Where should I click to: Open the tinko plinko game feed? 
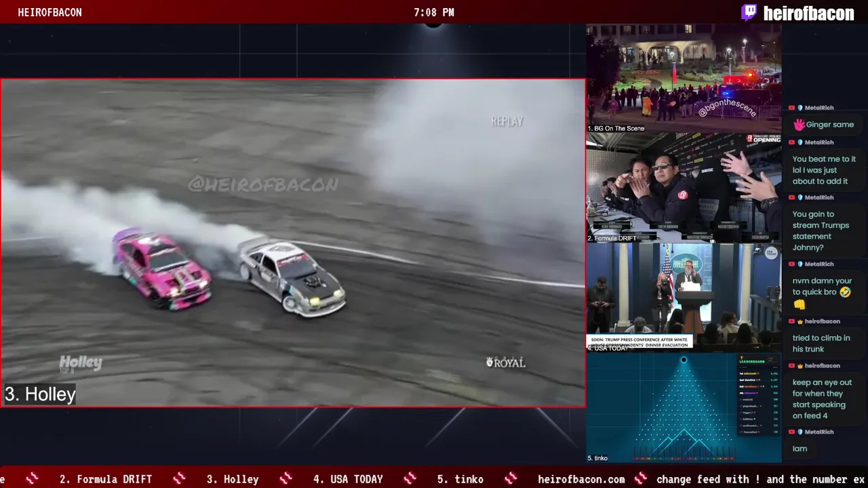click(x=684, y=408)
